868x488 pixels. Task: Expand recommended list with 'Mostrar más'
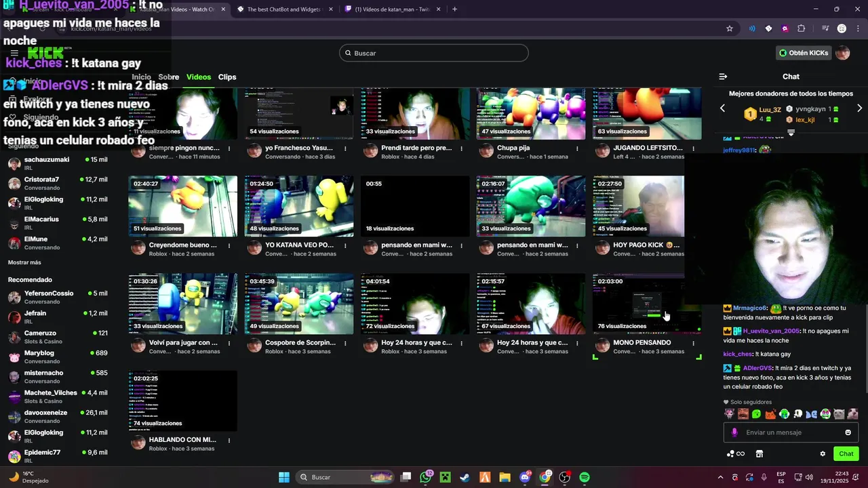coord(24,262)
